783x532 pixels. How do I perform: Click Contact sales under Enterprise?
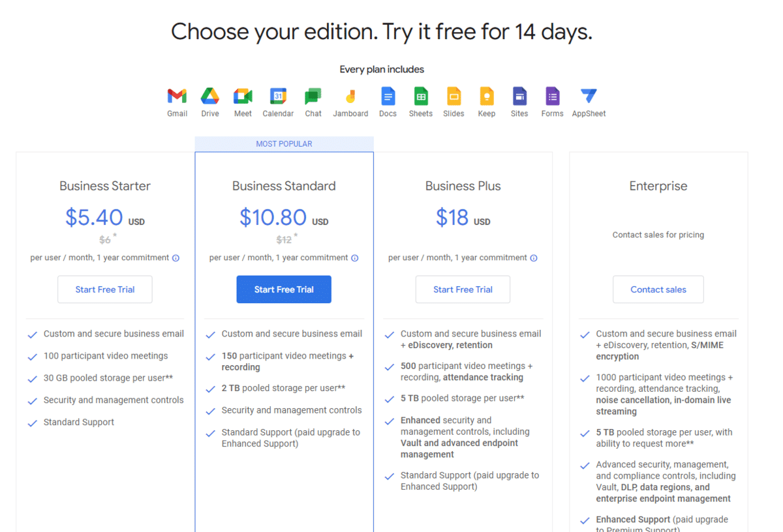click(x=658, y=289)
